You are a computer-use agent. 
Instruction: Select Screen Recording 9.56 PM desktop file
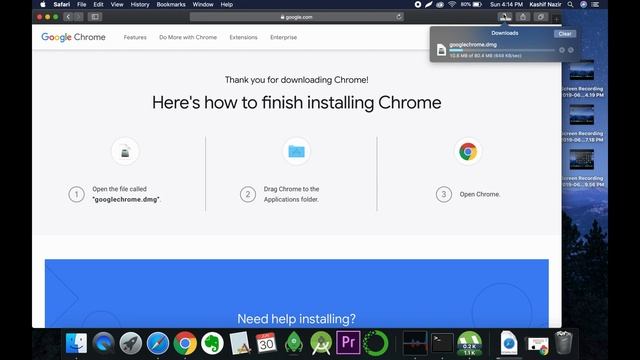pos(582,169)
